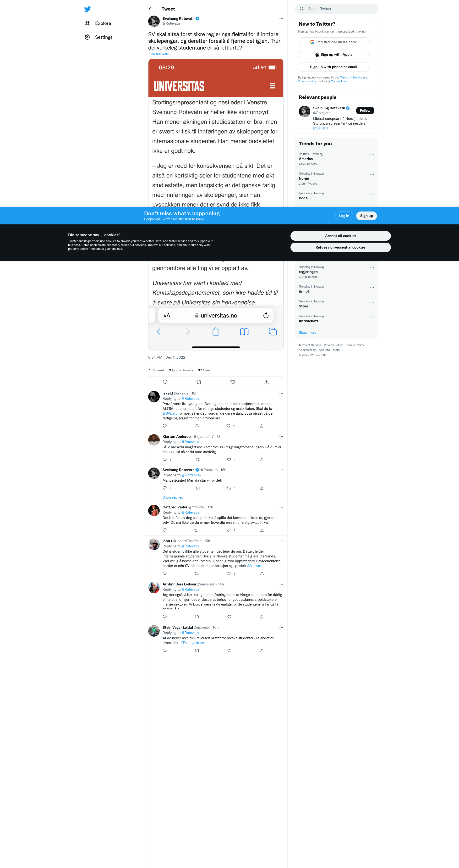Open CatLord Vader's avatar

click(154, 511)
